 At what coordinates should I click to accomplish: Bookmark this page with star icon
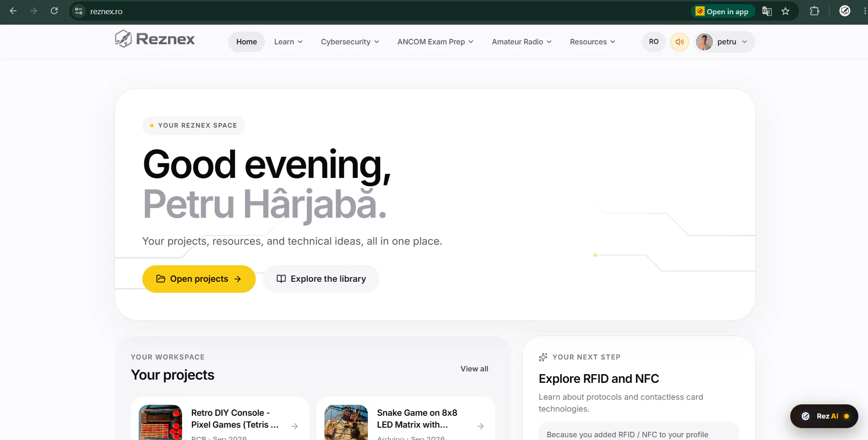click(x=786, y=11)
